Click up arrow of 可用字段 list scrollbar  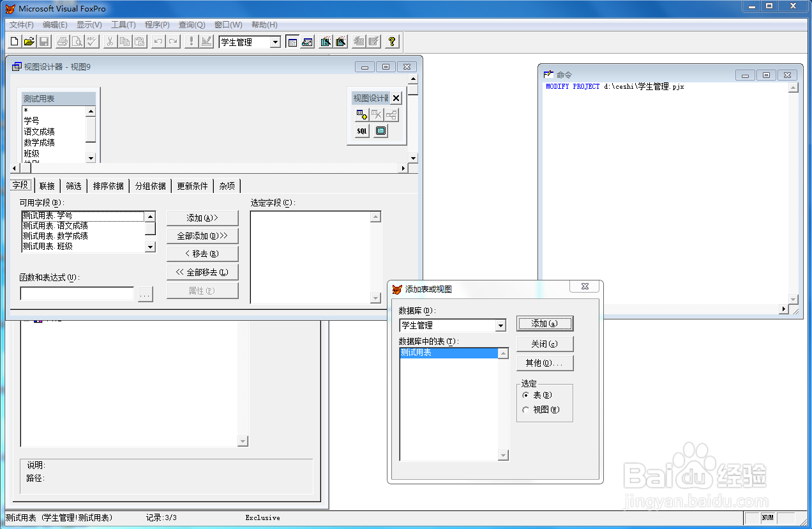point(150,217)
